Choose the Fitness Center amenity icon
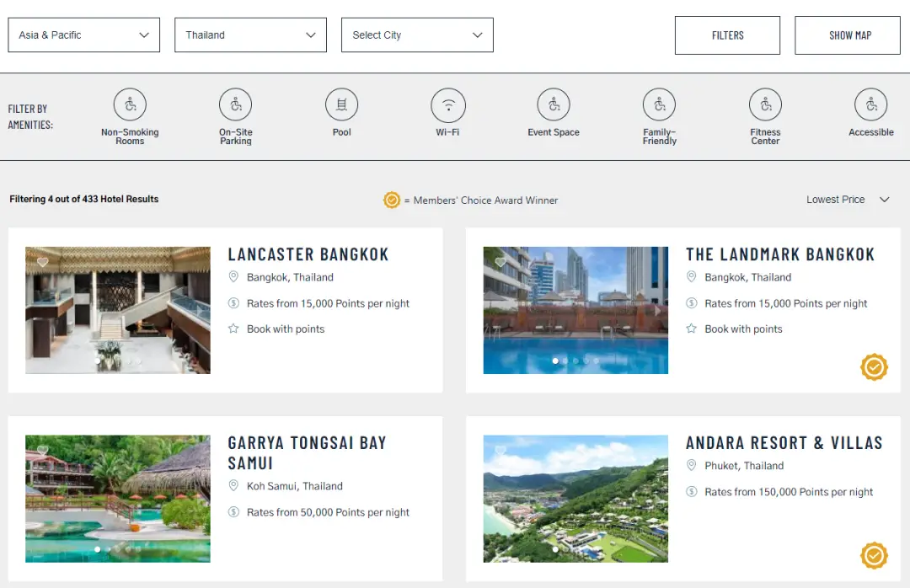Screen dimensions: 910x588 (765, 105)
